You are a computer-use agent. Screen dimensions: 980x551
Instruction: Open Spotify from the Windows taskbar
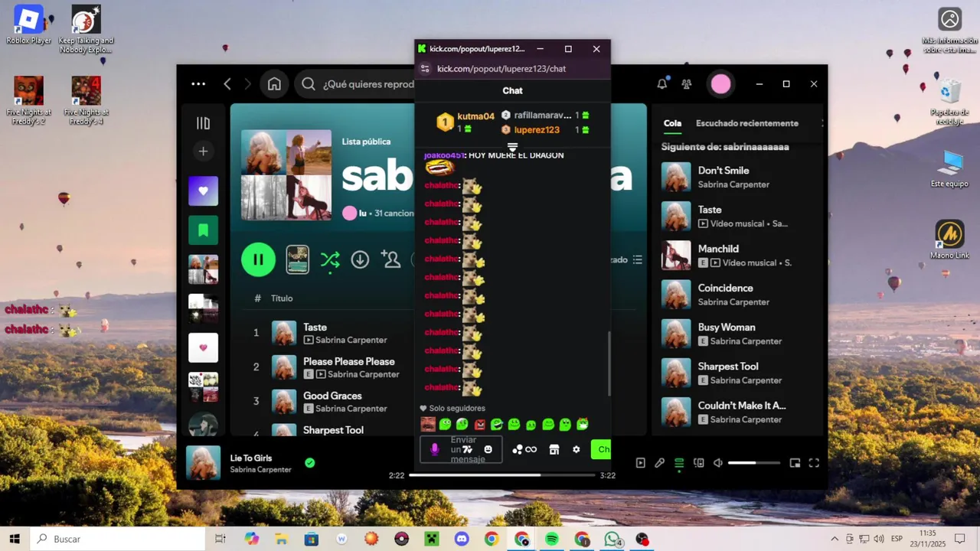(x=552, y=539)
